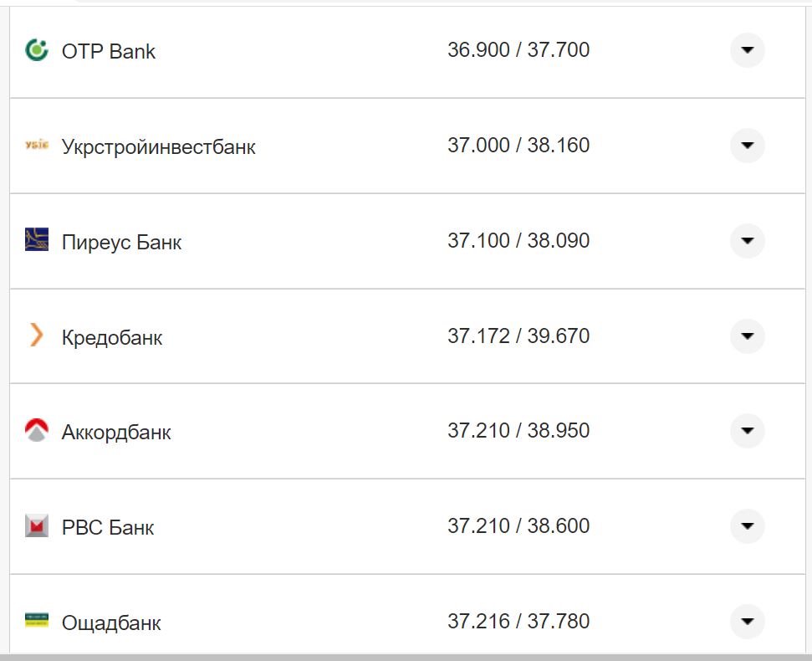Click the Ощадбанк green logo icon
This screenshot has height=661, width=812.
coord(37,622)
